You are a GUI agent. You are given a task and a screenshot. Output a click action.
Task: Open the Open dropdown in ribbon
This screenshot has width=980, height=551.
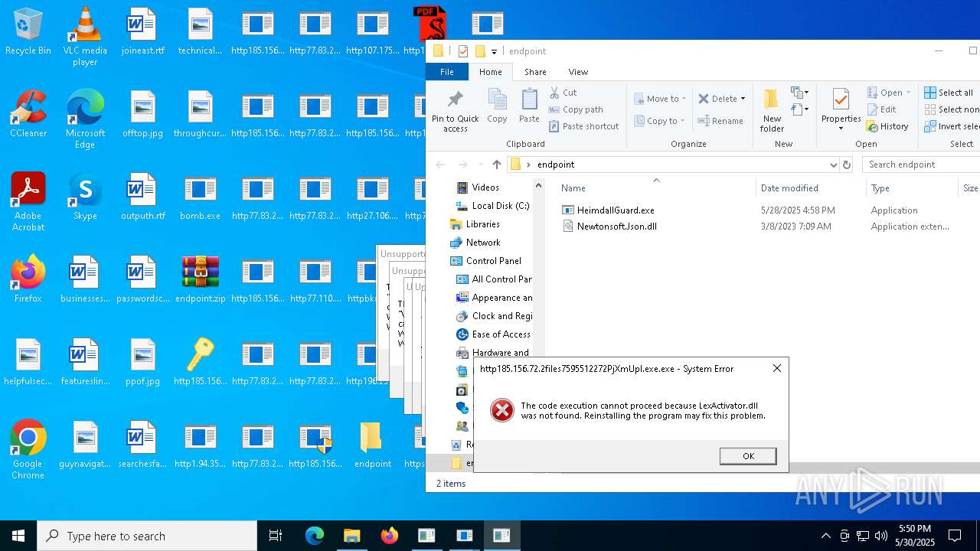889,93
